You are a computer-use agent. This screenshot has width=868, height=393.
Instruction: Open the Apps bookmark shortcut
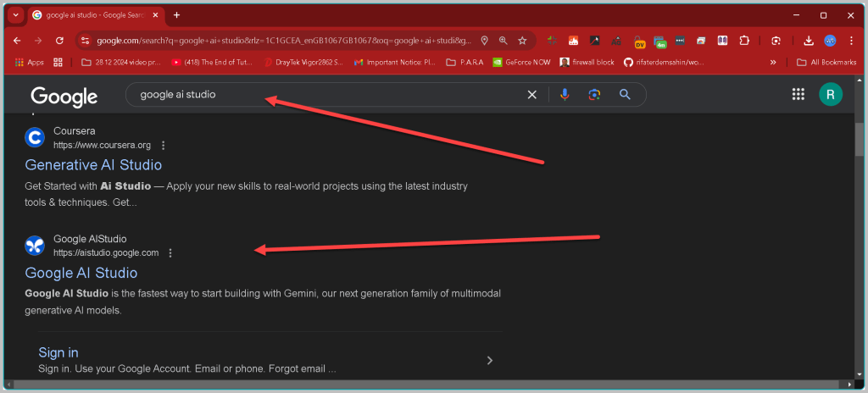pos(30,62)
